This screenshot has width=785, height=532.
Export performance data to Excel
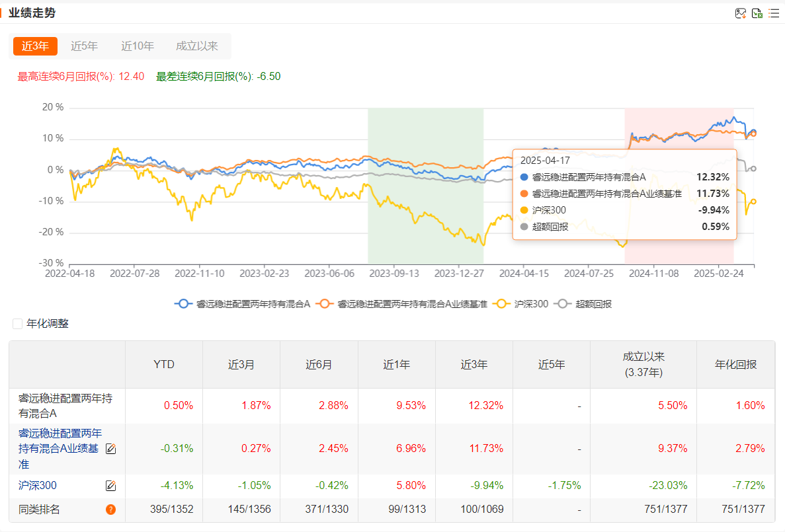757,13
